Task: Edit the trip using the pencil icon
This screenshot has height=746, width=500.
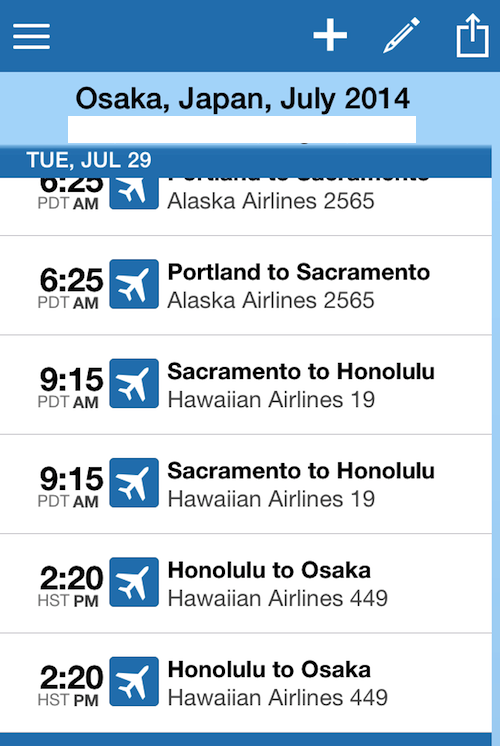Action: point(402,35)
